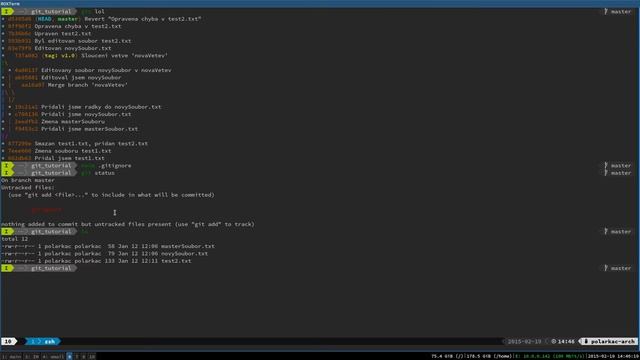Click commit message "Slouceni vetve 'novaVetev'"
The height and width of the screenshot is (360, 640).
click(x=124, y=56)
